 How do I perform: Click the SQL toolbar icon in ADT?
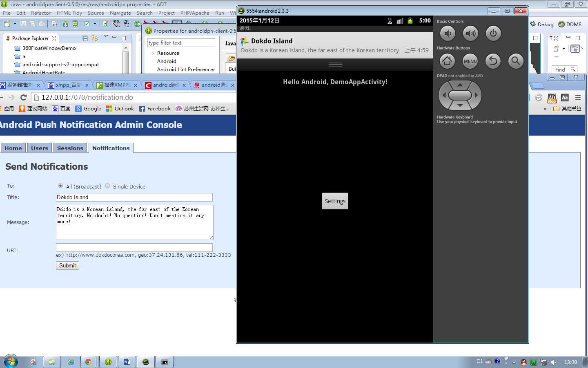pyautogui.click(x=137, y=24)
